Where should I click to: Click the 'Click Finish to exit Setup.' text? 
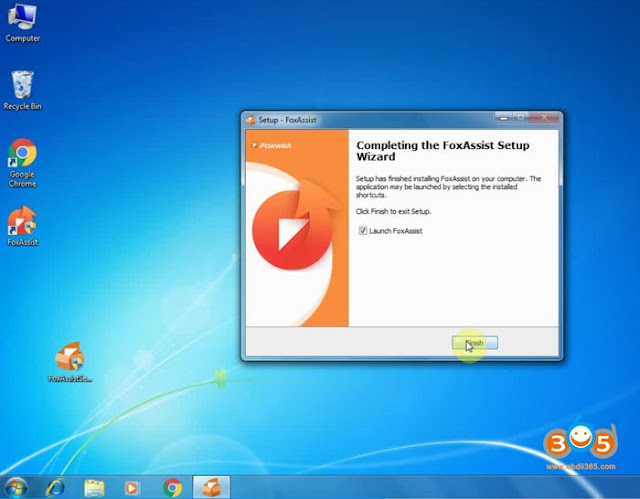(x=393, y=211)
